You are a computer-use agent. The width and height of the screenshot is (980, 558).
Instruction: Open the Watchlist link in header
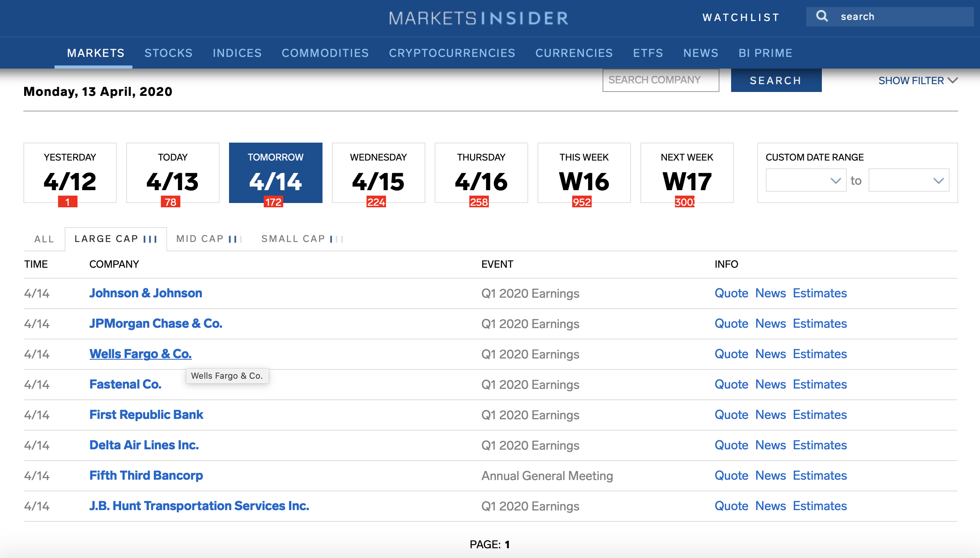click(741, 18)
